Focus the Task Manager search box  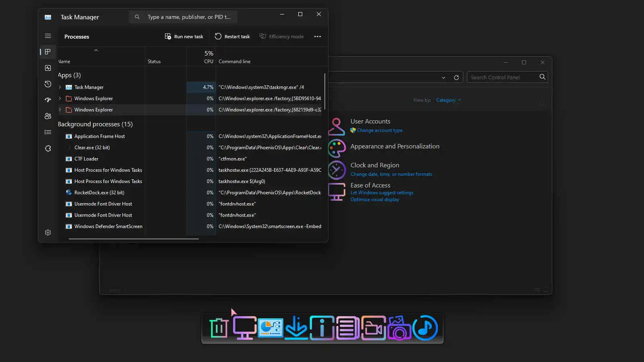tap(183, 17)
